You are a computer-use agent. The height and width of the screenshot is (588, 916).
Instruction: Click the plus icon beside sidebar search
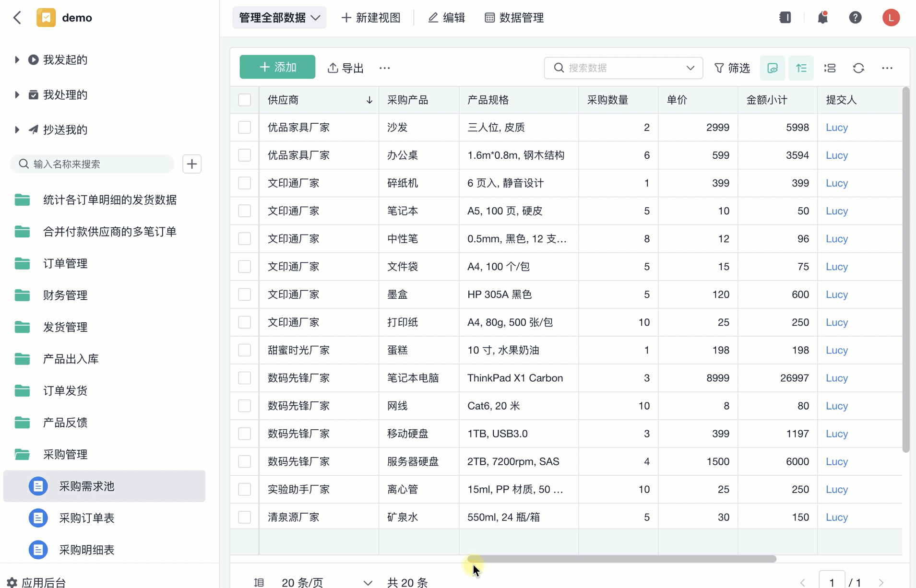point(192,164)
